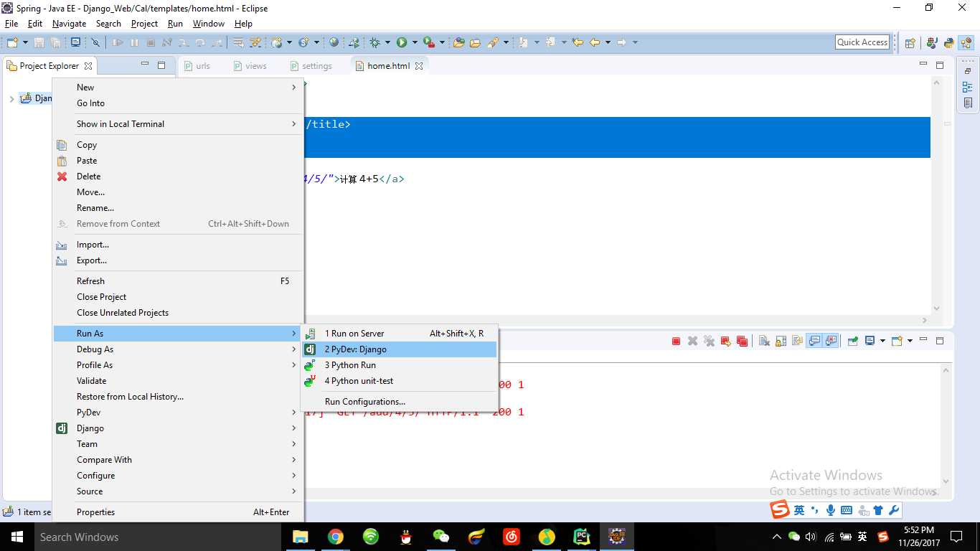Close the home.html editor tab
Image resolution: width=980 pixels, height=551 pixels.
(x=419, y=66)
